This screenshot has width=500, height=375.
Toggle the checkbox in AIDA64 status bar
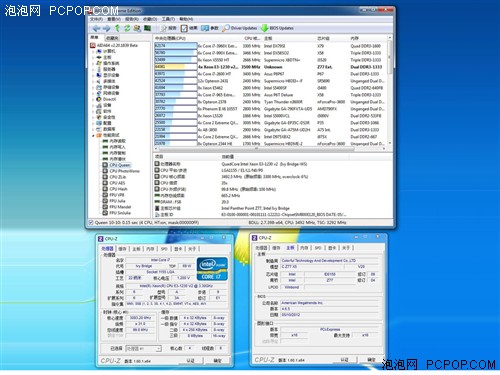point(91,222)
